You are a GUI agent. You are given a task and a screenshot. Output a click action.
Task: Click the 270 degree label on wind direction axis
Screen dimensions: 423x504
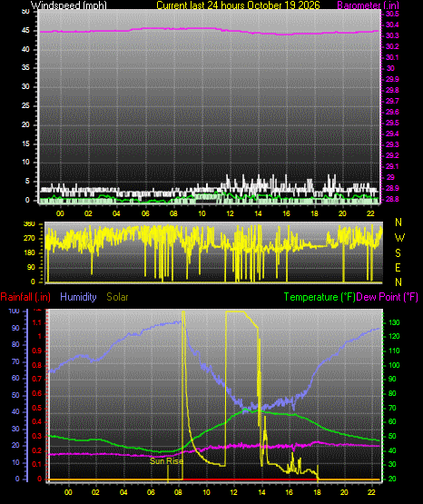[x=29, y=239]
